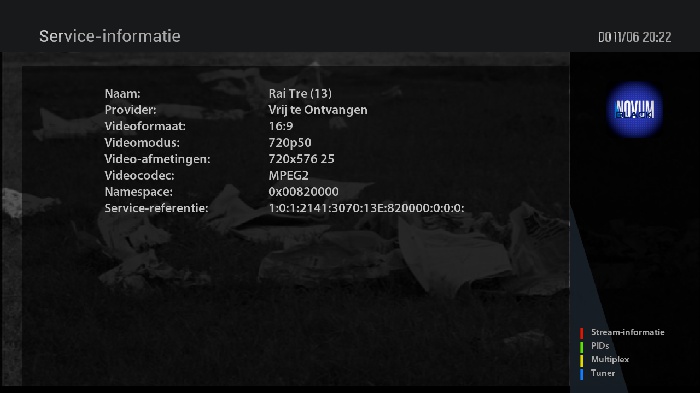Viewport: 700px width, 393px height.
Task: Click the MPEG2 Videocodec value
Action: (288, 176)
